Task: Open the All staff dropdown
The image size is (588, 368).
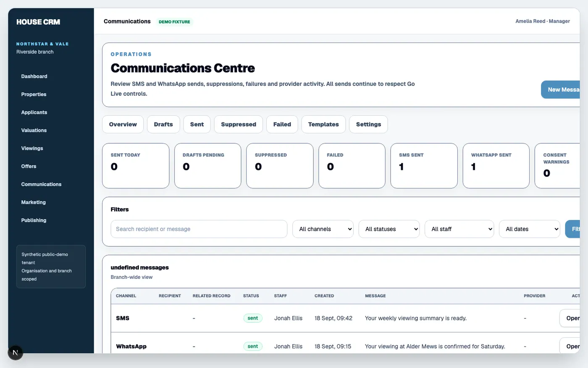Action: 459,229
